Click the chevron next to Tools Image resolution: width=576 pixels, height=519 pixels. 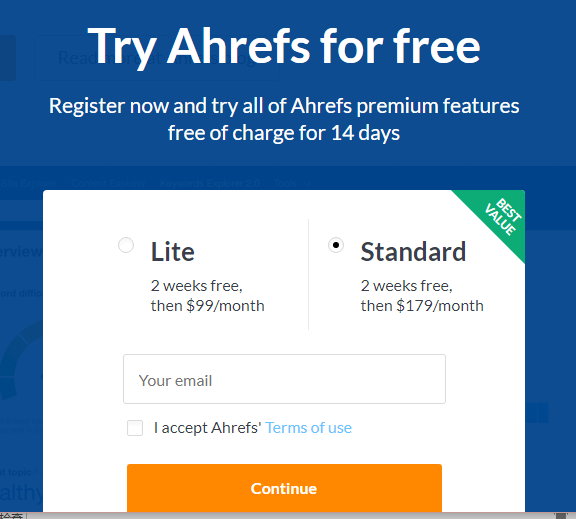(x=307, y=183)
